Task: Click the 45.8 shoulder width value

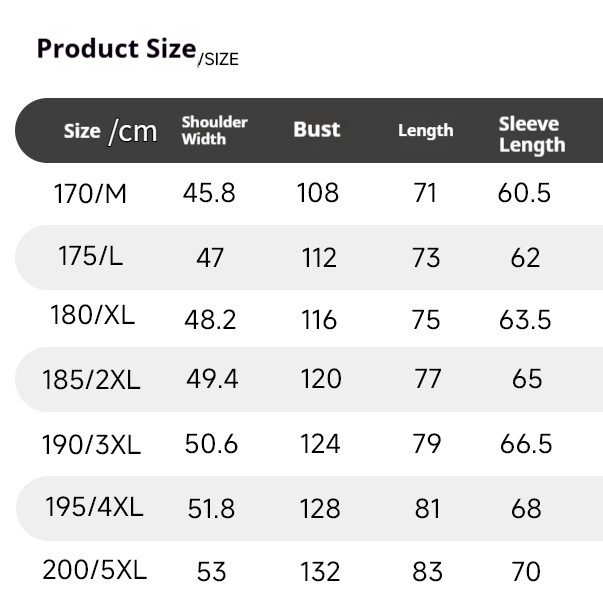Action: pyautogui.click(x=209, y=193)
